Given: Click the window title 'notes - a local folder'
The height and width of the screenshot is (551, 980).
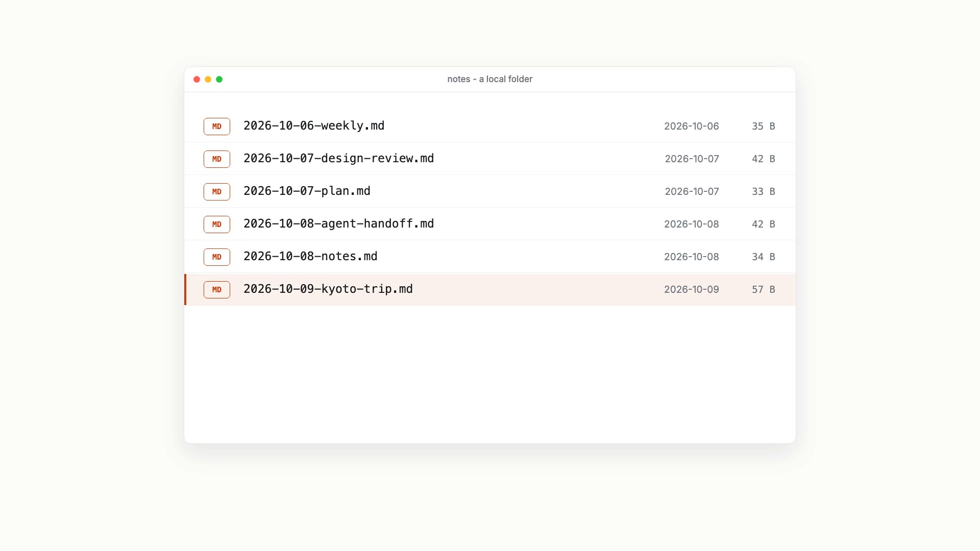Looking at the screenshot, I should (490, 79).
